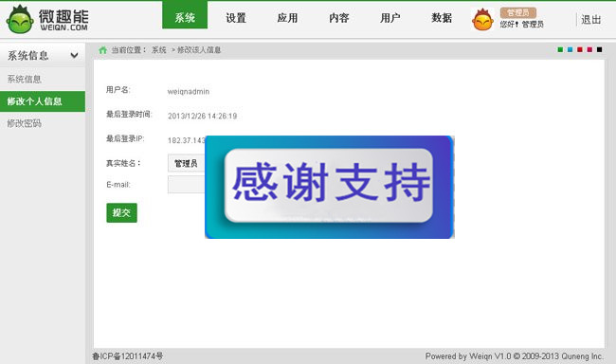This screenshot has height=364, width=616.
Task: Click the last login time 2013/12/26 14:26:19
Action: click(x=202, y=116)
